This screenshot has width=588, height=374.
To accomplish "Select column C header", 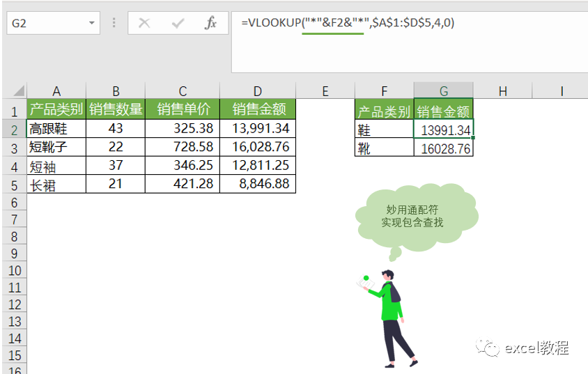I will point(183,91).
